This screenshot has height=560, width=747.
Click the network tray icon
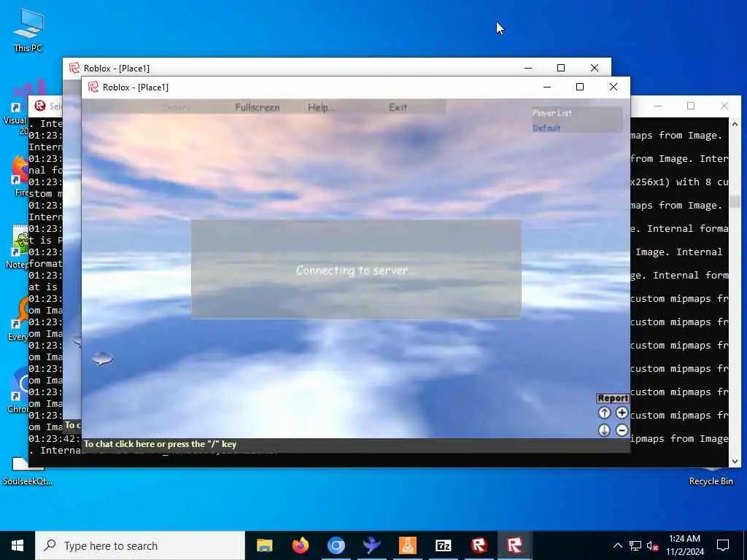coord(635,545)
